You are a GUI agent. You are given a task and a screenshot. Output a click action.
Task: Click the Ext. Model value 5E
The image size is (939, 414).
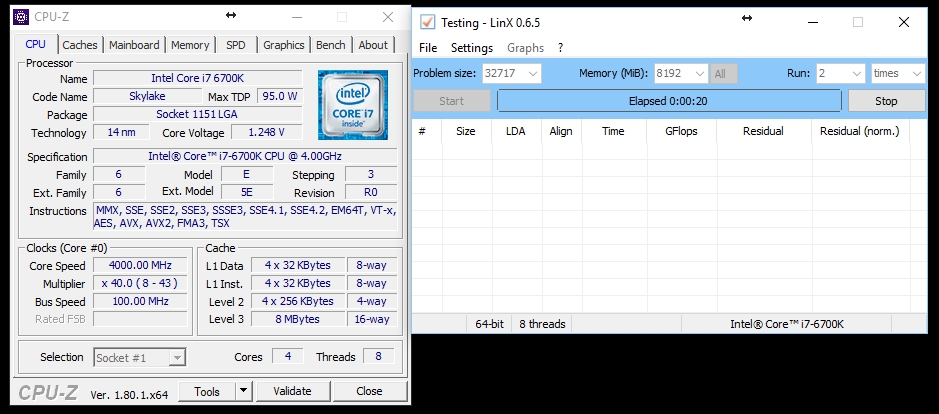point(246,193)
